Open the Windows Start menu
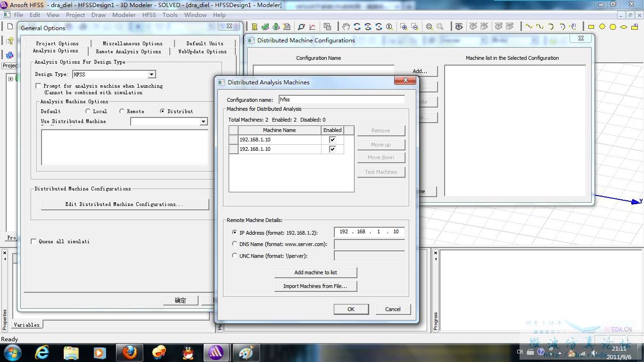 12,352
